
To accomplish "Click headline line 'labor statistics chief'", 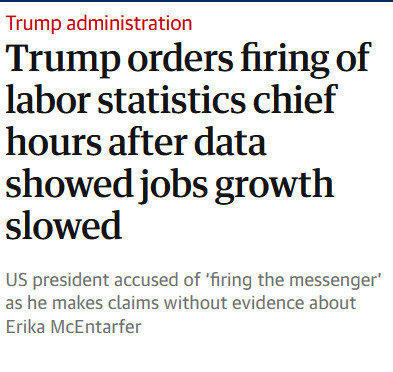I will pos(172,99).
